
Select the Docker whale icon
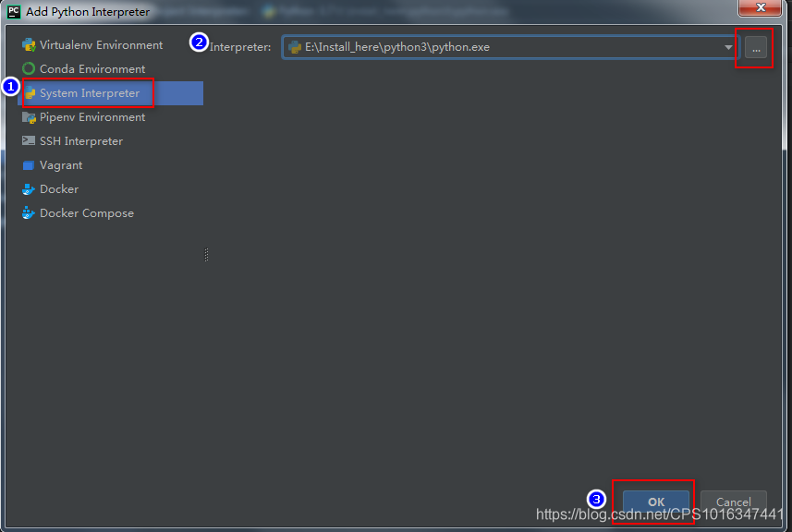tap(28, 188)
